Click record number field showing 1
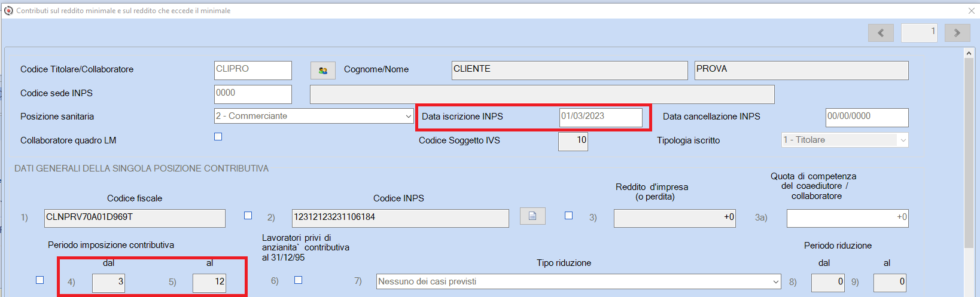Viewport: 980px width, 297px height. tap(919, 33)
